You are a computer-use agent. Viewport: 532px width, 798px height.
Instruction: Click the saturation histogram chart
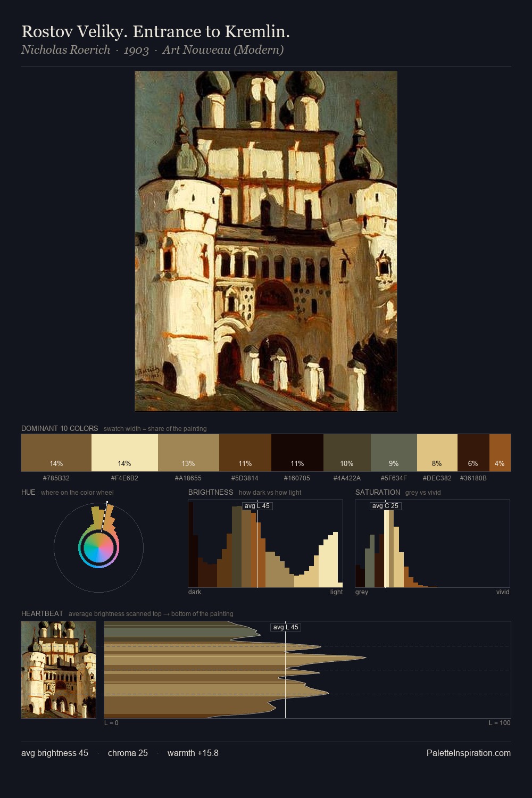click(433, 544)
